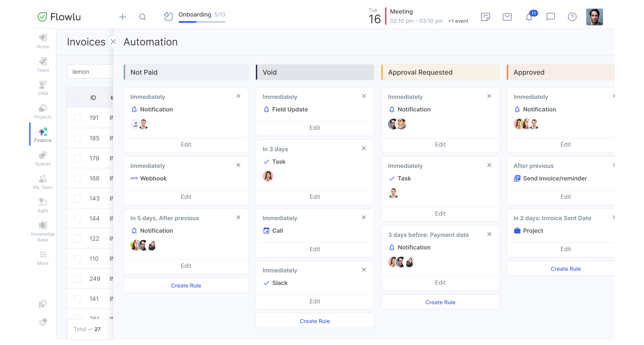Remove the Call rule
Screen dimensions: 644x345
[x=364, y=217]
